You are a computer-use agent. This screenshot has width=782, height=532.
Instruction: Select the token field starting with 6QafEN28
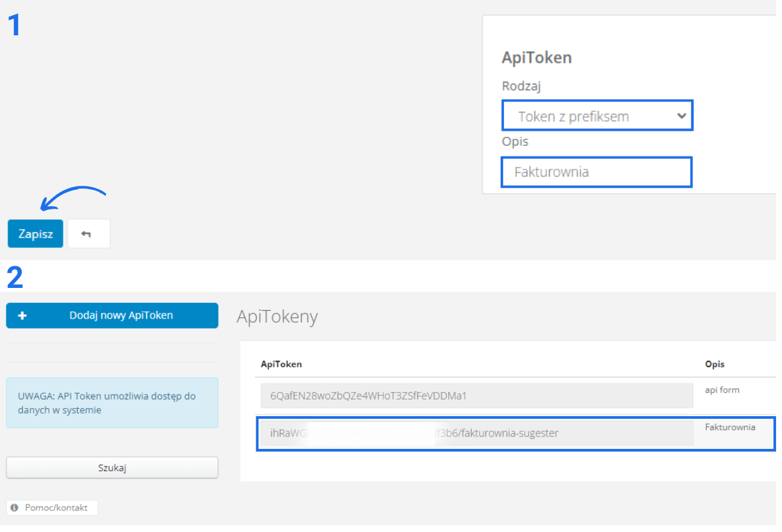point(476,396)
